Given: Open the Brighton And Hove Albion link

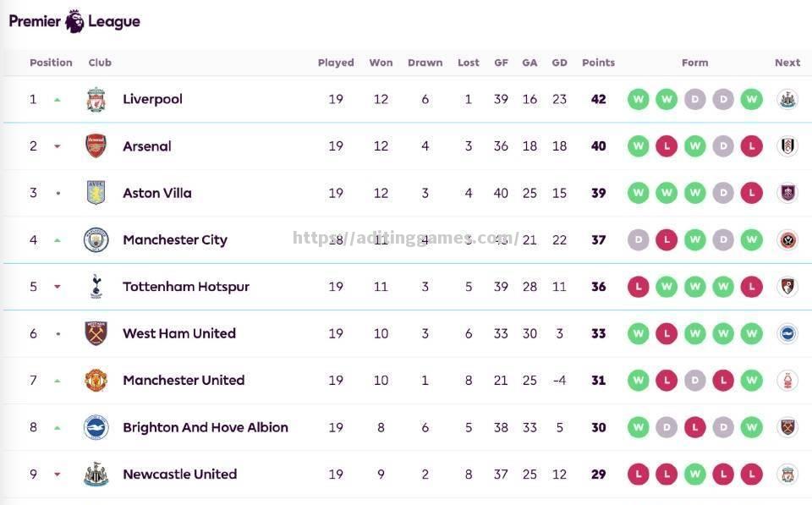Looking at the screenshot, I should (x=206, y=427).
